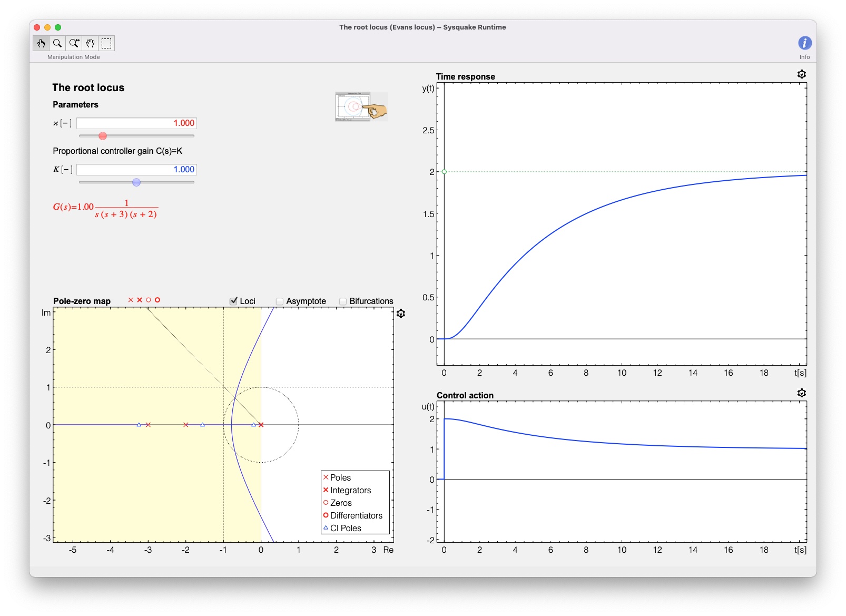Select the Zoom magnifier tool
Screen dimensions: 846x616
(56, 43)
